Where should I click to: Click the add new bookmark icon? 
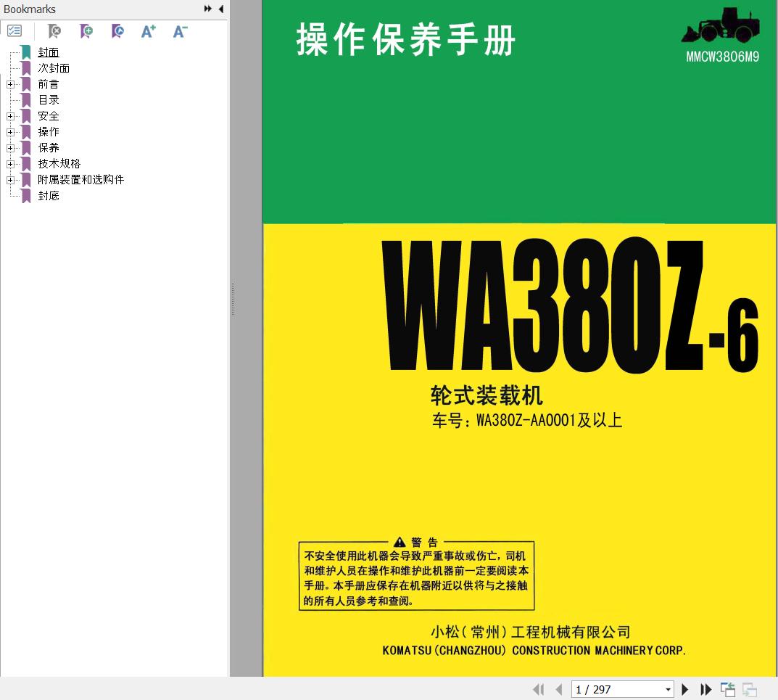point(86,31)
